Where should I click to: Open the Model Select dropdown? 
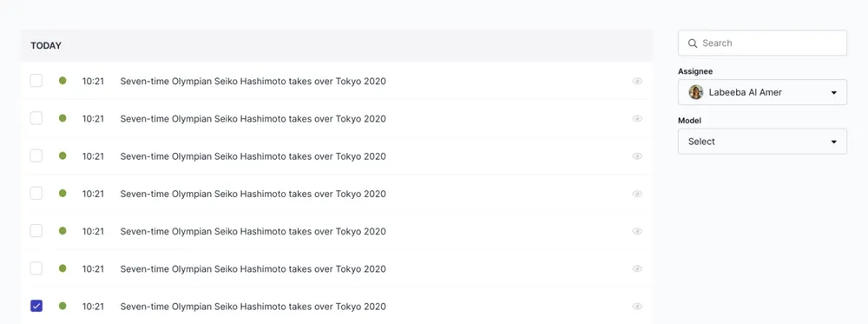coord(762,142)
